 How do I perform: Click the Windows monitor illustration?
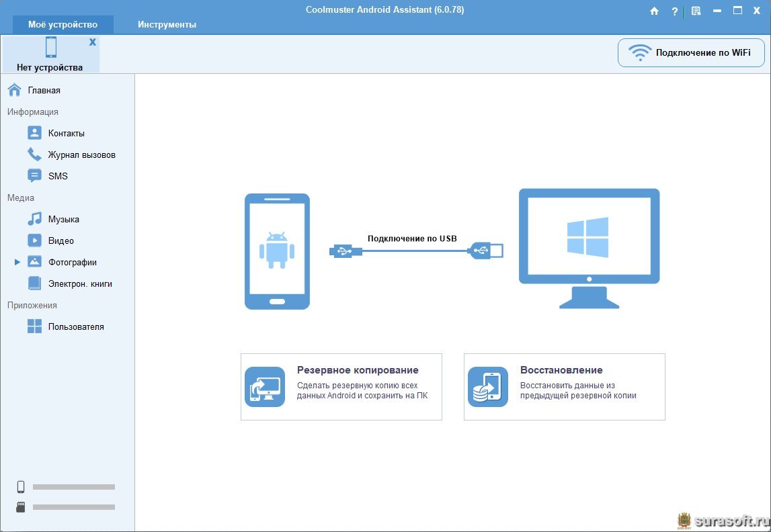point(589,249)
